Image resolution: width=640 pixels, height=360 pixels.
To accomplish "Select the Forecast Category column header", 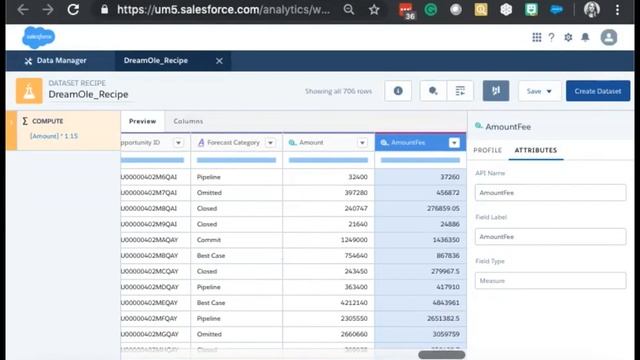I will [236, 142].
